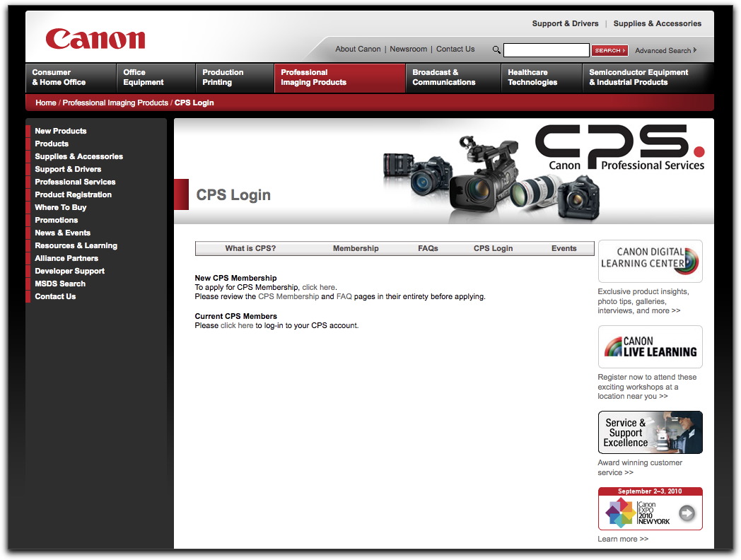Open Supplies & Accessories in top header
The image size is (741, 560).
click(658, 23)
